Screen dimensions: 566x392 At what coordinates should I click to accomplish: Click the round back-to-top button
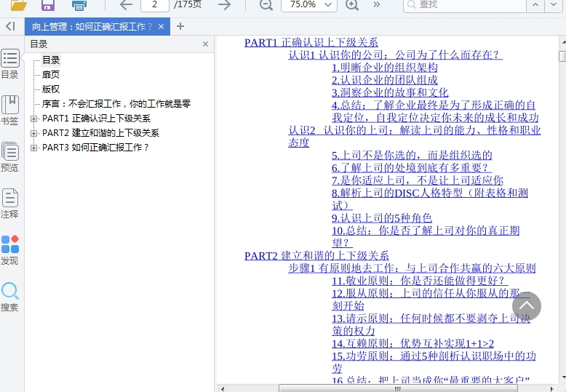pos(526,306)
